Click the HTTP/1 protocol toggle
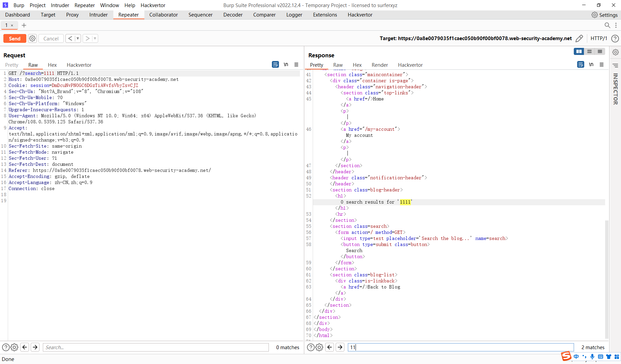The width and height of the screenshot is (621, 364). click(599, 38)
